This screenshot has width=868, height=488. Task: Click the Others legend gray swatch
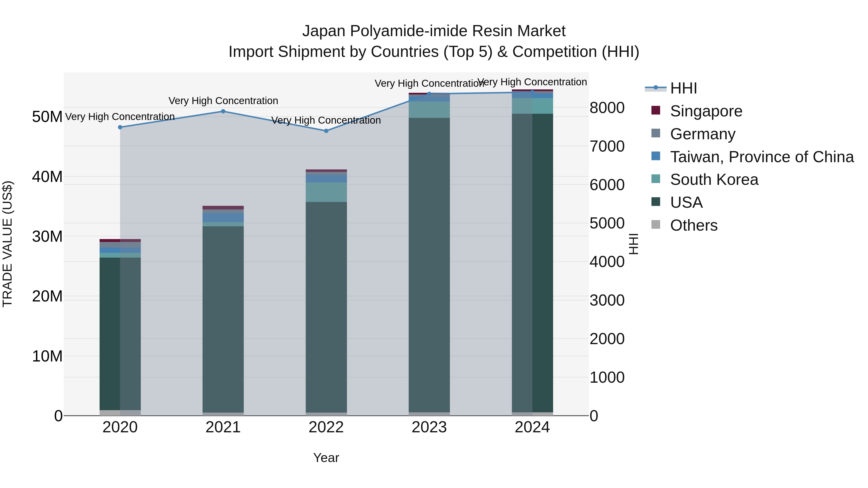click(656, 224)
